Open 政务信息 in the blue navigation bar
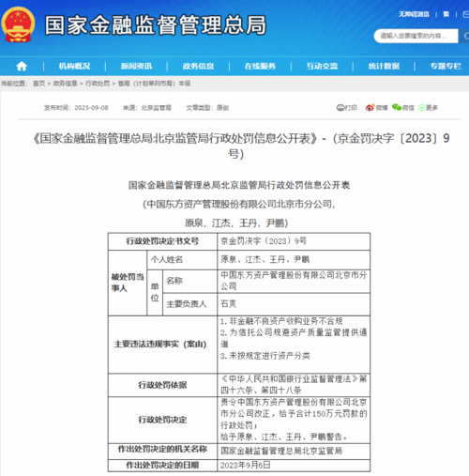Image resolution: width=469 pixels, height=476 pixels. [198, 66]
